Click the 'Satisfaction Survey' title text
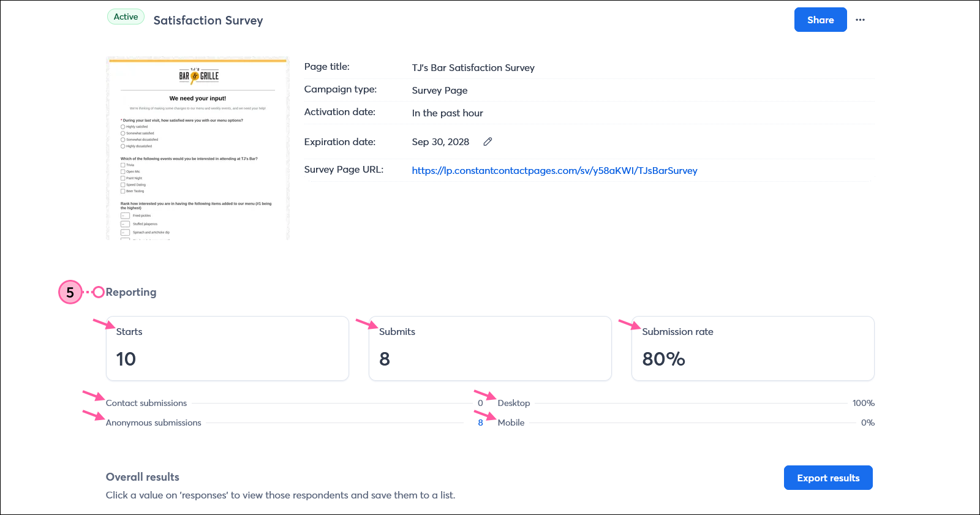This screenshot has width=980, height=515. click(x=208, y=20)
